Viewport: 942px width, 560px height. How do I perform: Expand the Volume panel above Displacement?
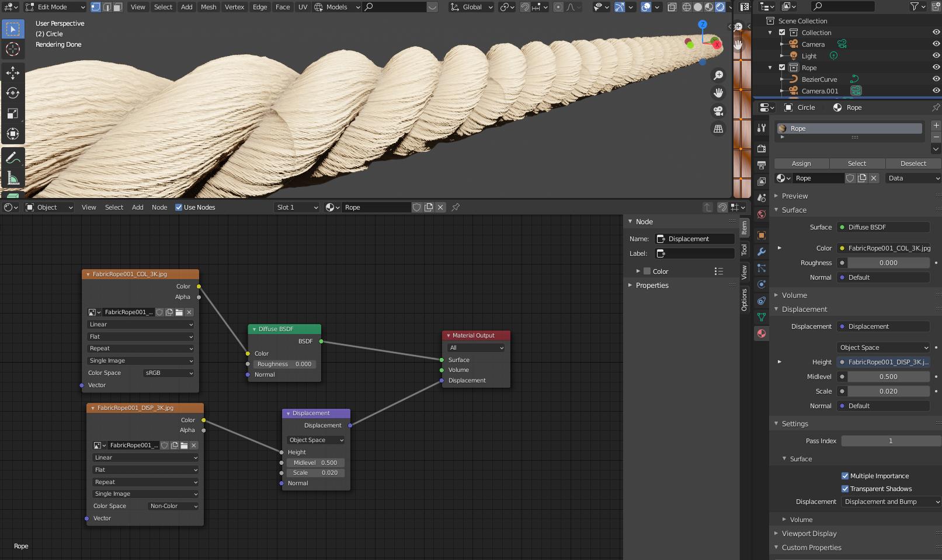point(794,295)
